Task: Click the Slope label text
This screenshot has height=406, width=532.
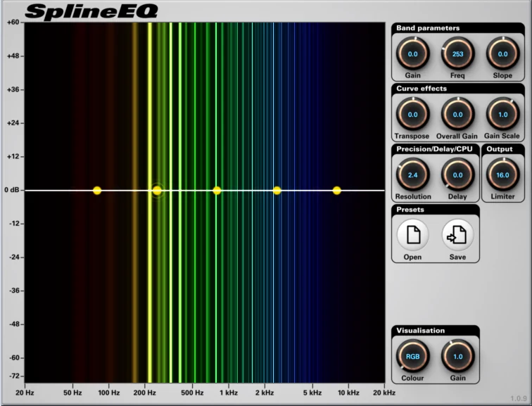Action: 502,75
